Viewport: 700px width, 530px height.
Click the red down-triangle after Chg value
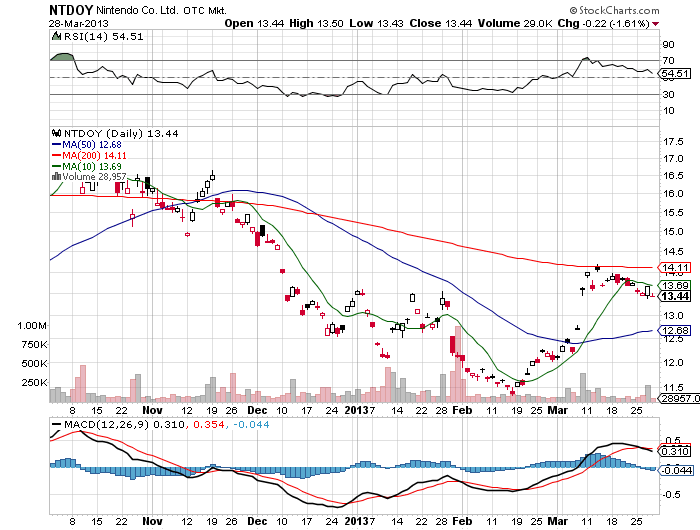coord(655,24)
